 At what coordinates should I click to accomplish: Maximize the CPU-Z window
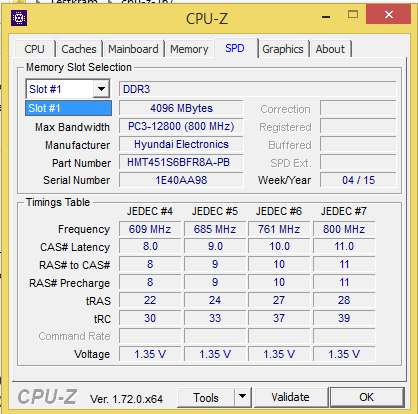[353, 15]
